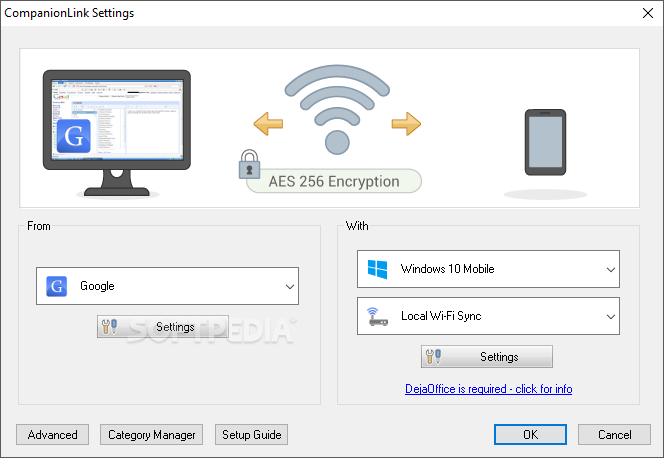This screenshot has height=458, width=664.
Task: Click the Windows logo in device dropdown
Action: [377, 269]
